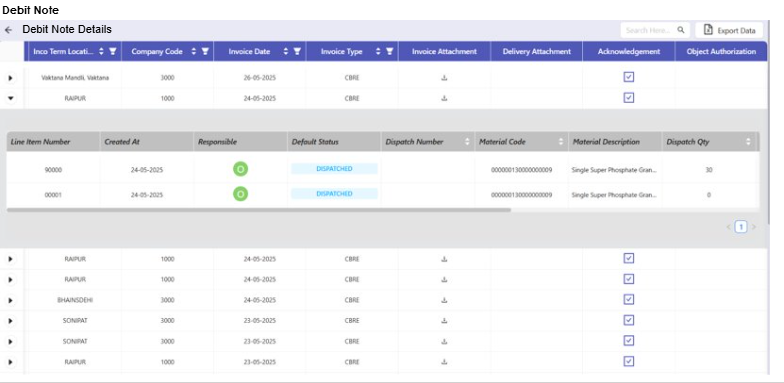Collapse the expanded RAIPUR 24-05-2025 row
Screen dimensions: 784x383
pyautogui.click(x=10, y=98)
